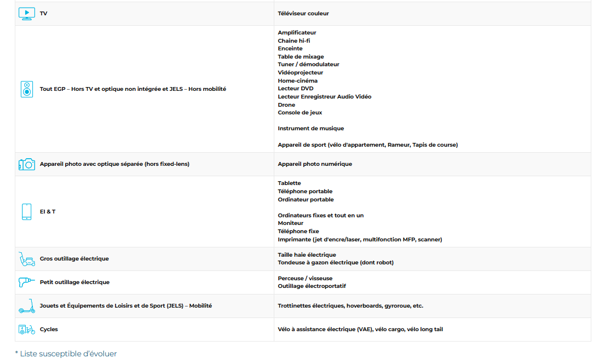
Task: Click the electric scooter icon
Action: pyautogui.click(x=26, y=306)
